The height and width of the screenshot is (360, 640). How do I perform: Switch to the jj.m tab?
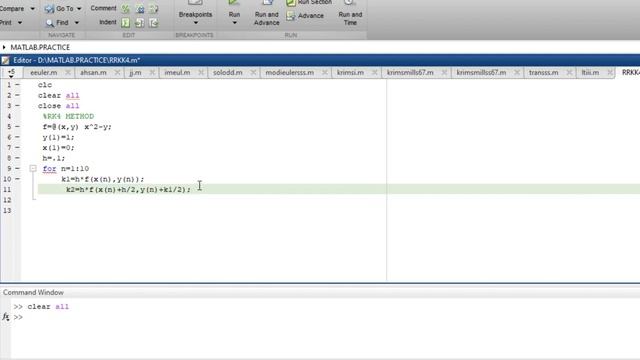coord(135,73)
